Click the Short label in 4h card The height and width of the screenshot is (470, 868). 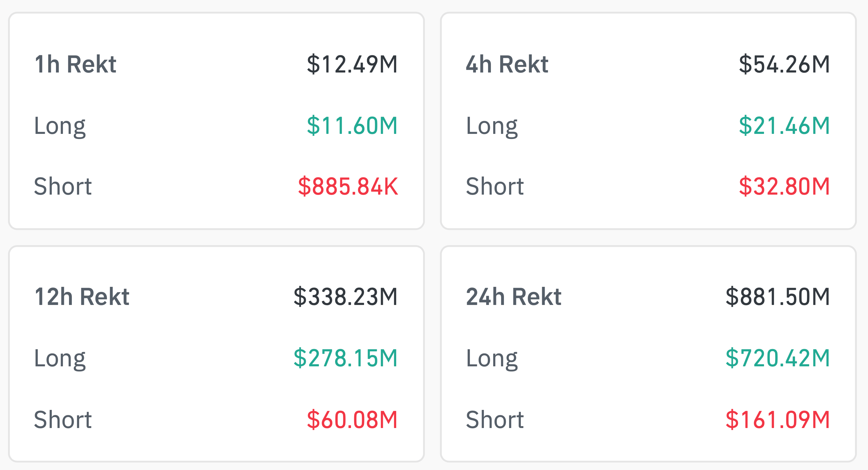click(495, 186)
